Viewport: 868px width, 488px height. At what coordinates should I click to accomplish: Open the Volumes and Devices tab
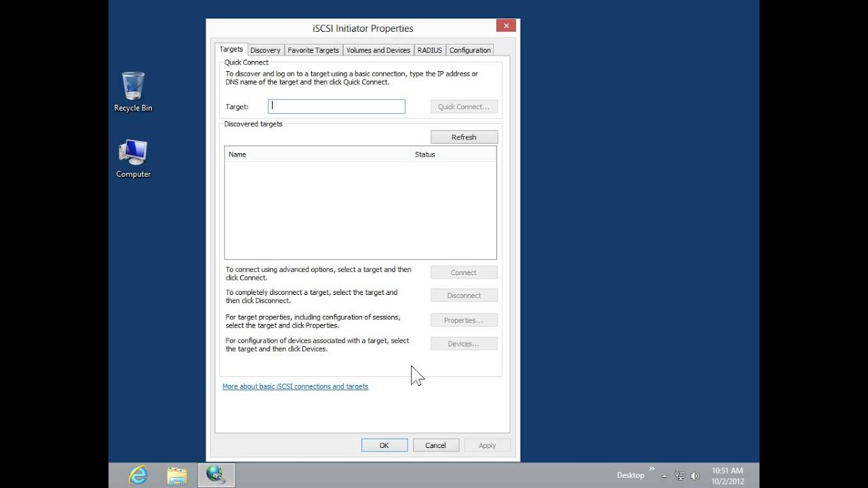[x=378, y=50]
